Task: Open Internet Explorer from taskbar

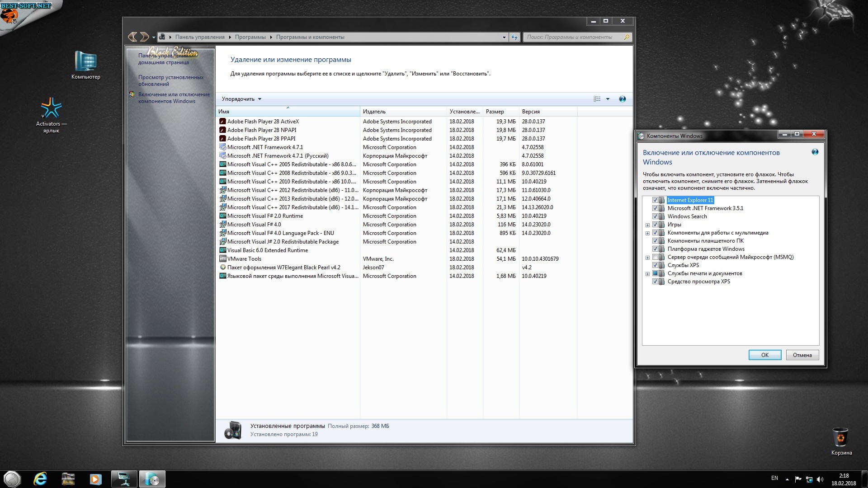Action: click(x=40, y=479)
